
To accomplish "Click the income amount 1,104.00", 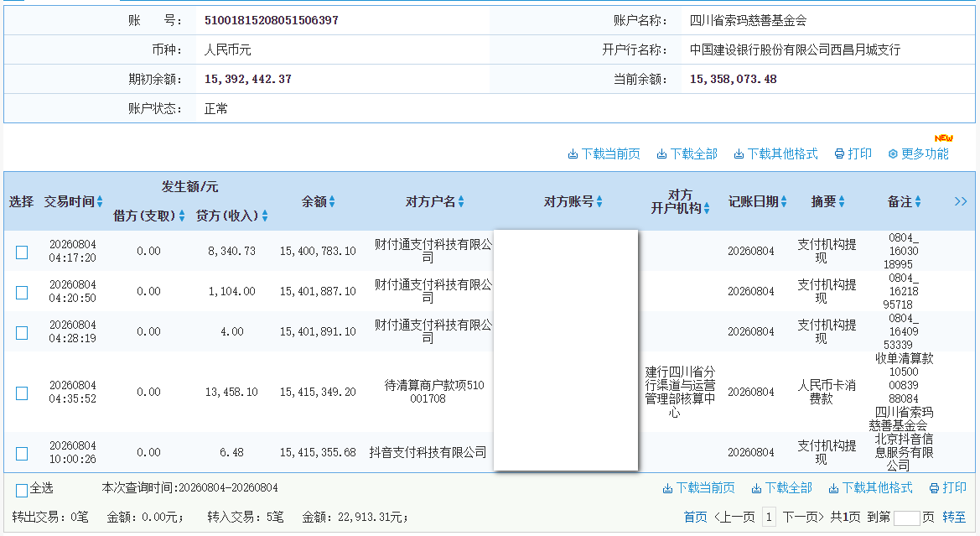I will coord(232,291).
